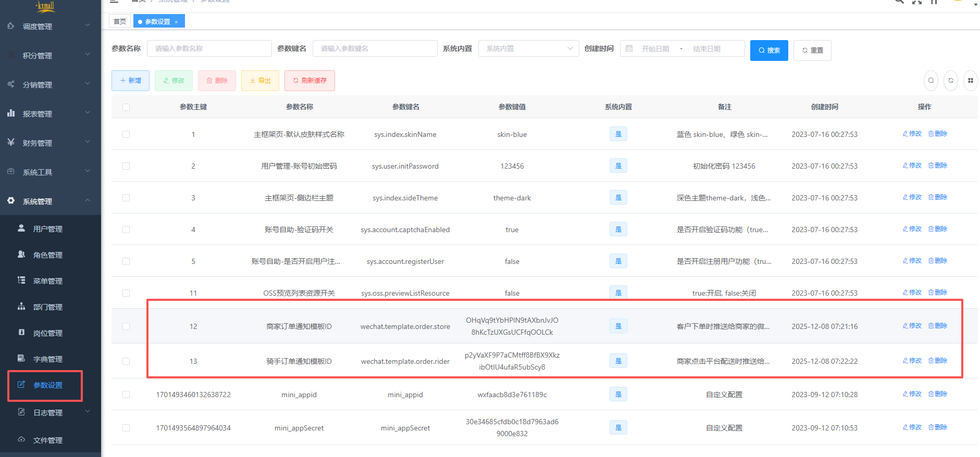Viewport: 980px width, 457px height.
Task: Open the column display grid icon
Action: pyautogui.click(x=970, y=81)
